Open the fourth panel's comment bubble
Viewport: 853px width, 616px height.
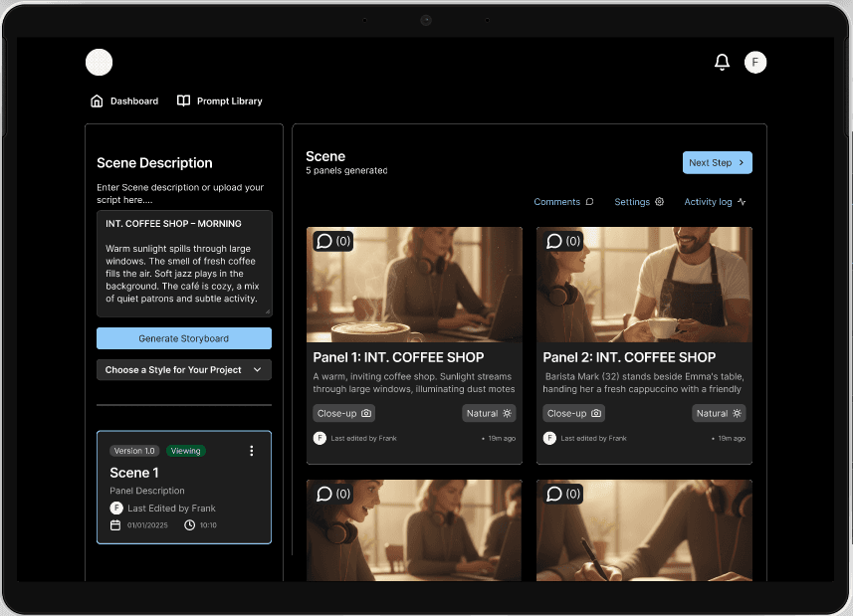[563, 494]
